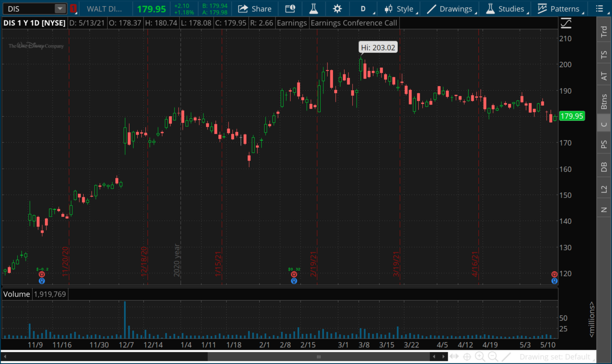
Task: Click the crosshair pan icon
Action: [x=467, y=357]
